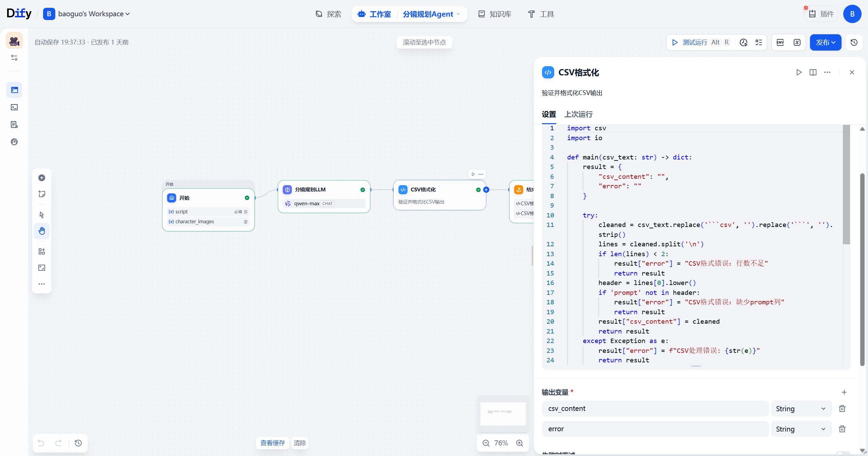The width and height of the screenshot is (868, 456).
Task: Open the 工作室 studio tab
Action: [x=374, y=14]
